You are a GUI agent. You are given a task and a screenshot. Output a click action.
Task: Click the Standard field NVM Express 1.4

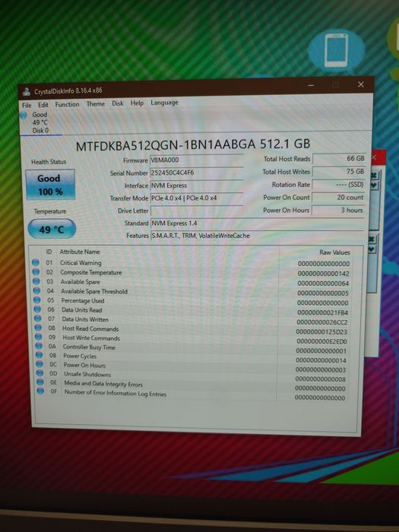click(258, 223)
